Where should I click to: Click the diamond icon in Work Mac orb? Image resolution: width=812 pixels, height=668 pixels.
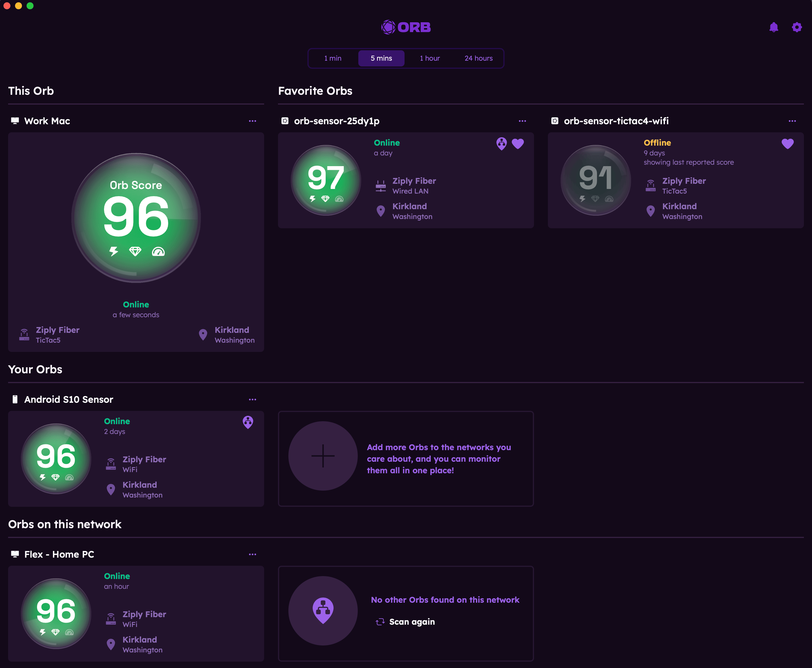[135, 252]
